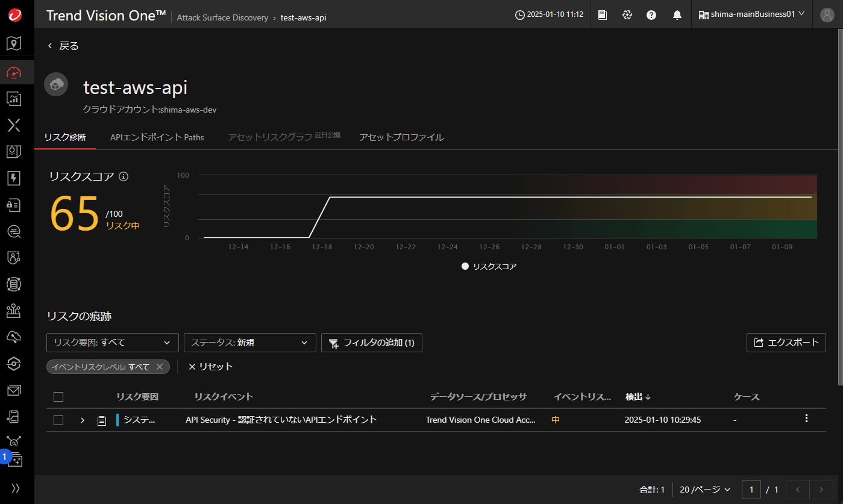Open the mobile device icon in sidebar
Image resolution: width=843 pixels, height=504 pixels.
pyautogui.click(x=14, y=417)
